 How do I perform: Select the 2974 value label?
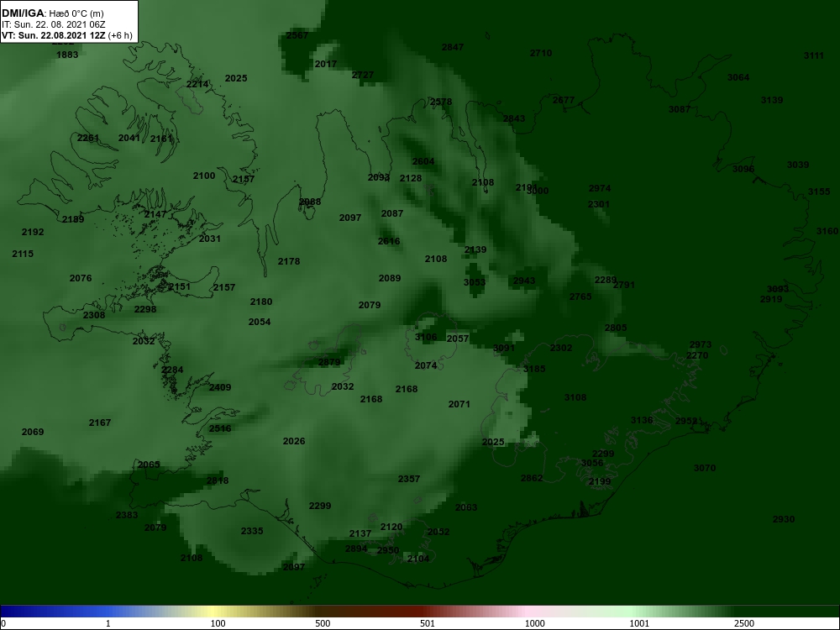coord(600,188)
